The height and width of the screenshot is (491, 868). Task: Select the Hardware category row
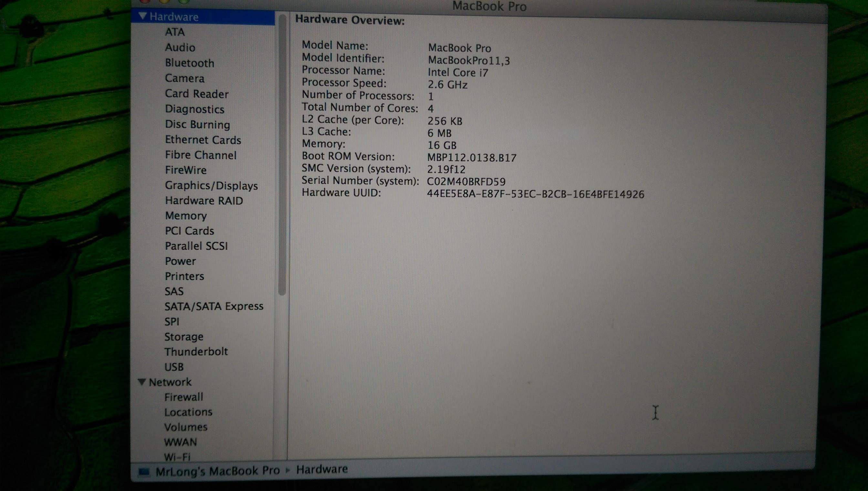click(203, 17)
